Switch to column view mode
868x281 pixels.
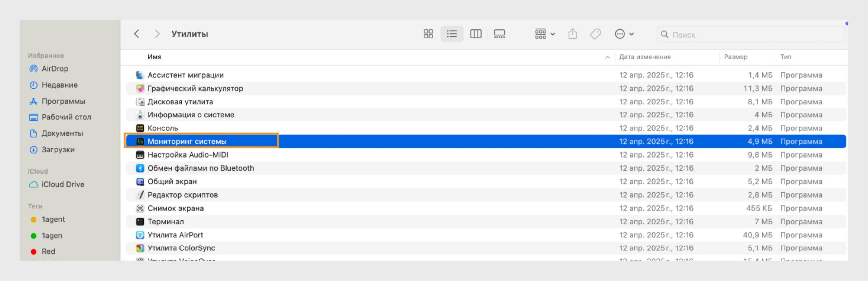476,34
